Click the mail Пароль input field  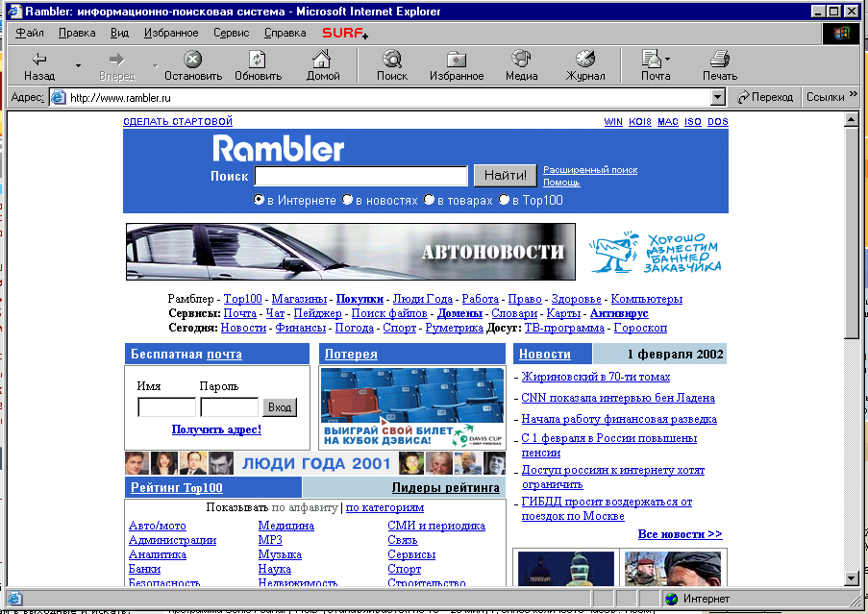click(229, 407)
